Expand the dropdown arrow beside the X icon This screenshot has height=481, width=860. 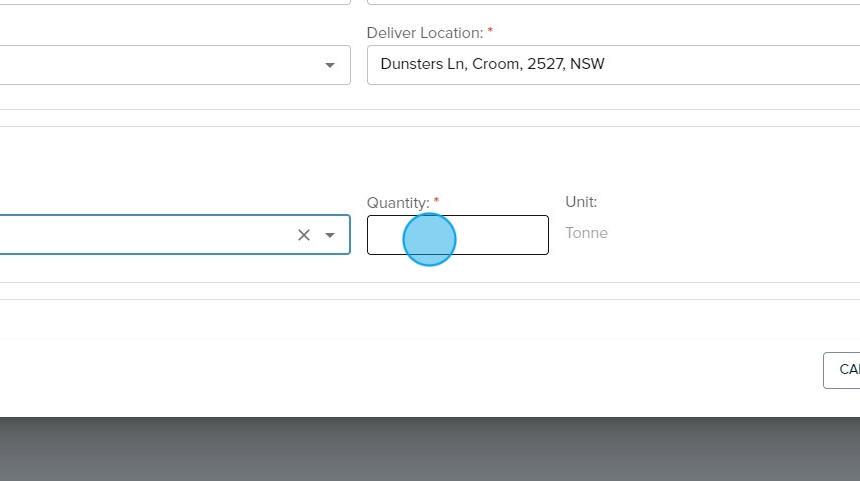coord(330,235)
